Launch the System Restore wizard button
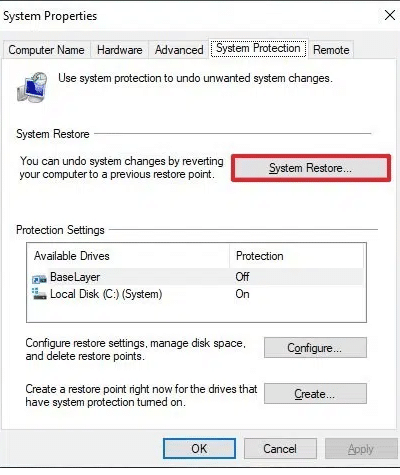This screenshot has height=475, width=400. pyautogui.click(x=310, y=168)
